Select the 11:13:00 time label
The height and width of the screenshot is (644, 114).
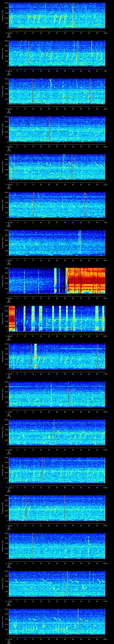coord(9,488)
